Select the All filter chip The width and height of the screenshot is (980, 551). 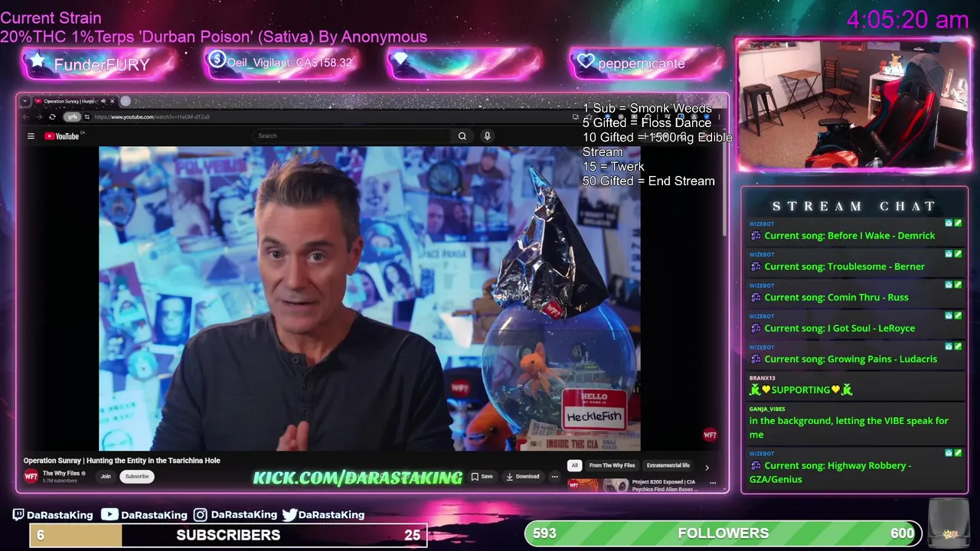tap(574, 465)
